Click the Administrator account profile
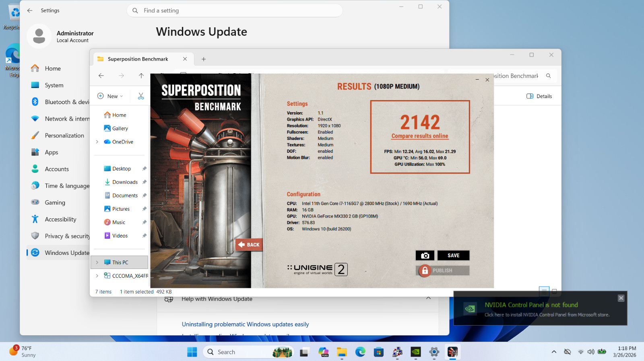Screen dimensions: 644x361 point(60,36)
